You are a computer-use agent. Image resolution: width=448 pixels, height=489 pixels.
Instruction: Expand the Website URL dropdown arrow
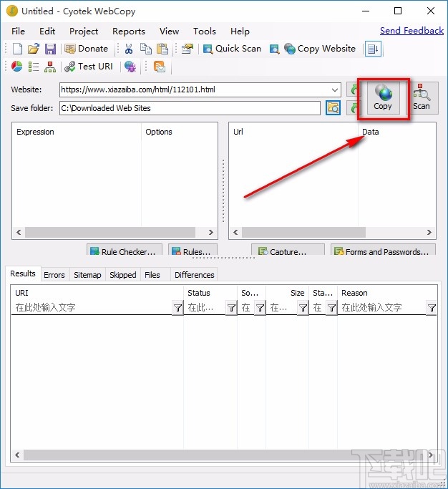334,89
